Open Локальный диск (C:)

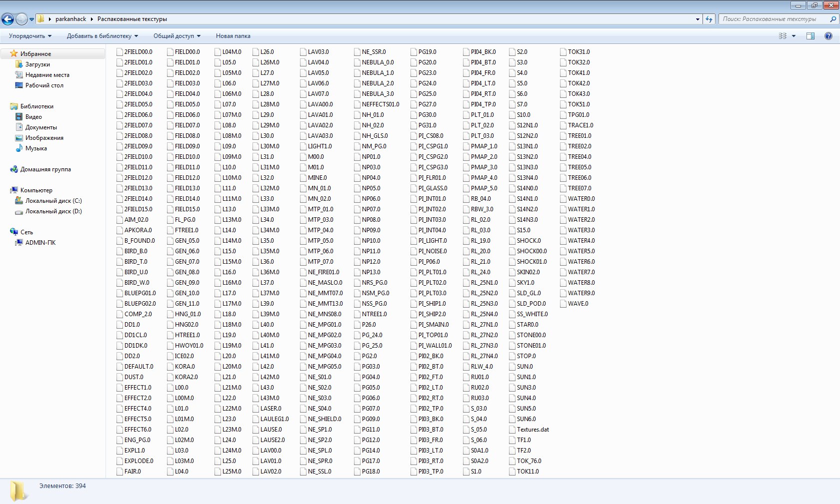coord(53,201)
